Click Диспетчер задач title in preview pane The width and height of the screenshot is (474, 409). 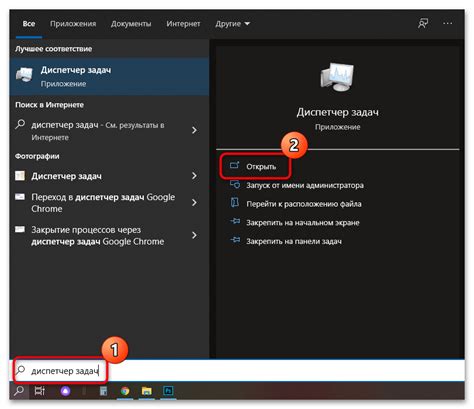point(338,112)
